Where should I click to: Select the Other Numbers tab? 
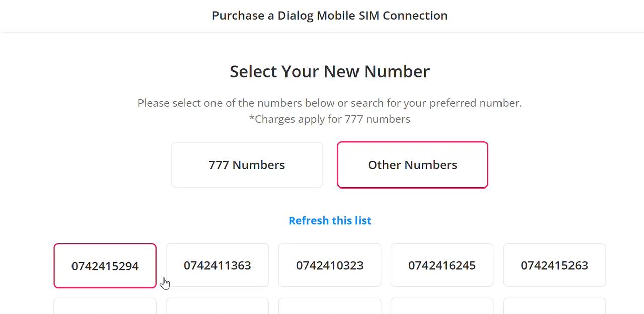pos(412,165)
